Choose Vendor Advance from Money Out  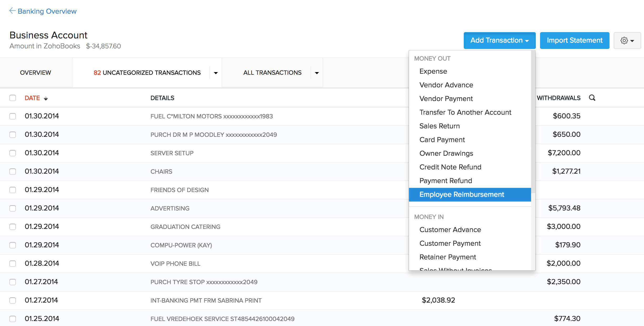(446, 85)
